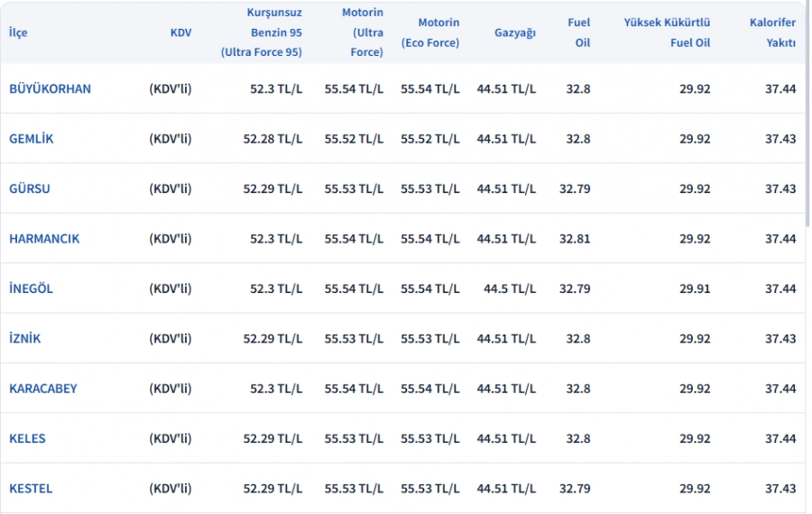
Task: Open the KARACABEY district link
Action: [43, 389]
